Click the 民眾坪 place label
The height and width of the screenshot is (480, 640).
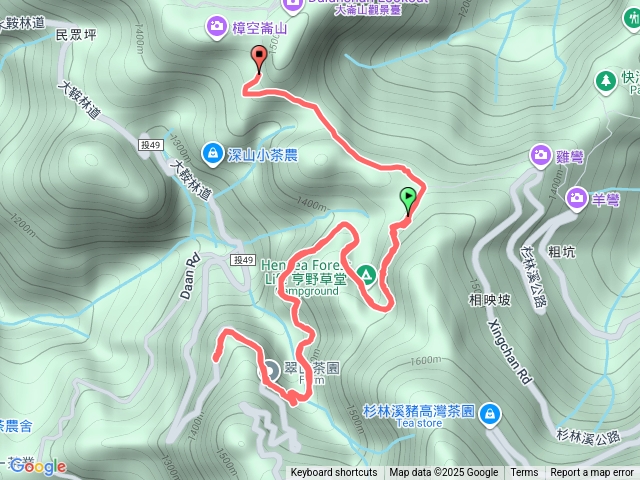click(76, 35)
